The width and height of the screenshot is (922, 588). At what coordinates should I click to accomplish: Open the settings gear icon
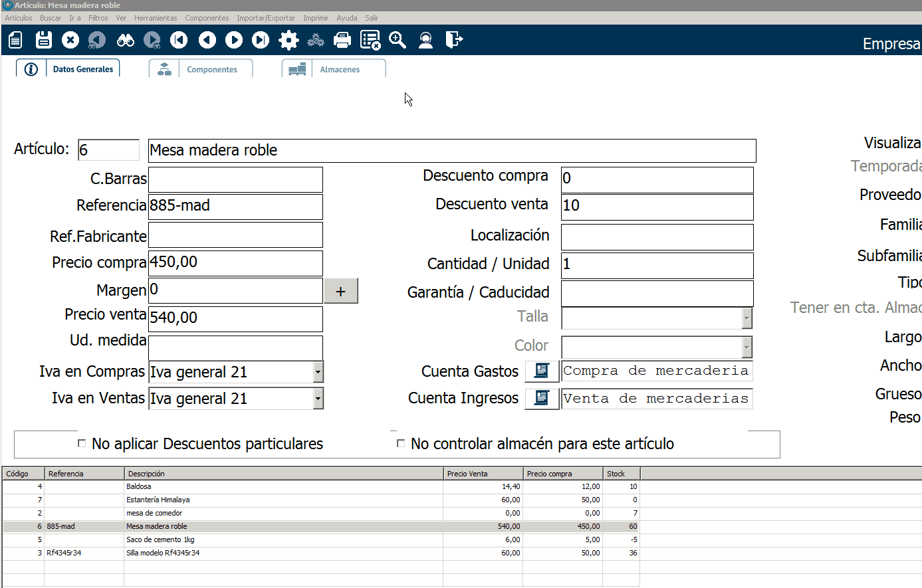click(x=288, y=40)
